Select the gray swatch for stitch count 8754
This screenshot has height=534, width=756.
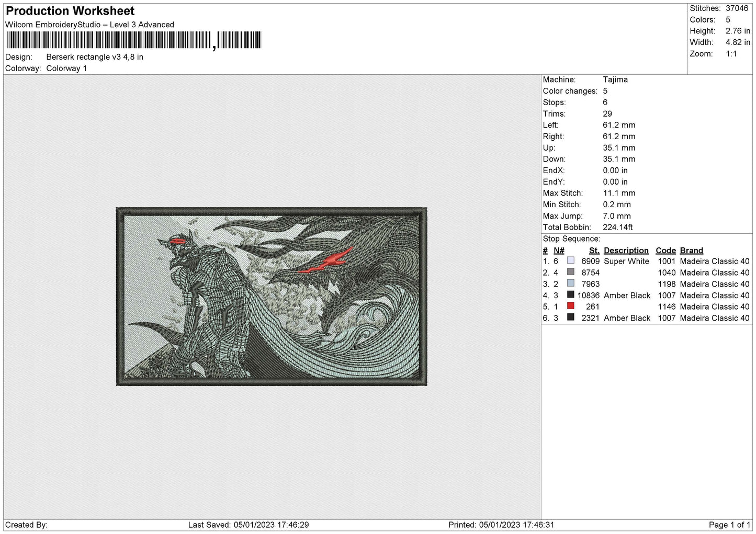point(571,272)
